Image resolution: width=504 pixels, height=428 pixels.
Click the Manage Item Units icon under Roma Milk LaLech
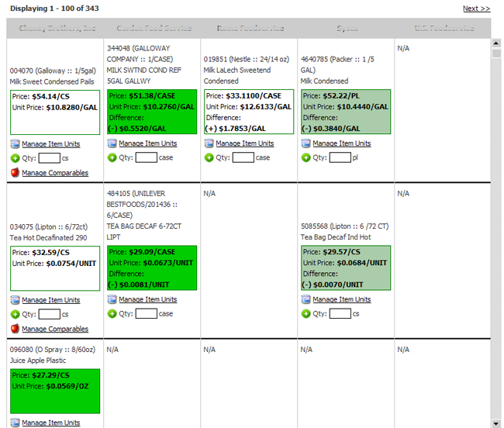209,143
